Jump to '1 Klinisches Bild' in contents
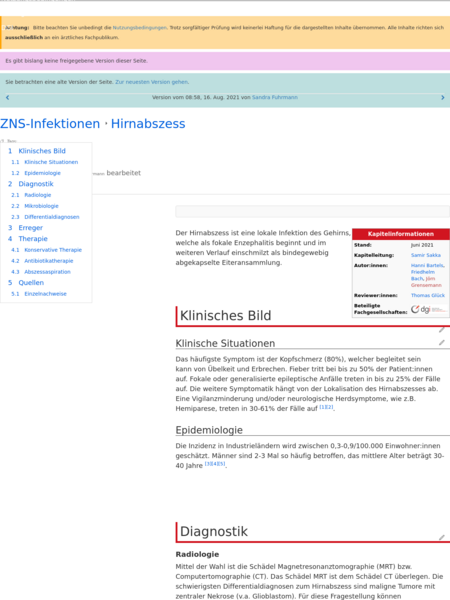This screenshot has height=600, width=450. pyautogui.click(x=37, y=151)
